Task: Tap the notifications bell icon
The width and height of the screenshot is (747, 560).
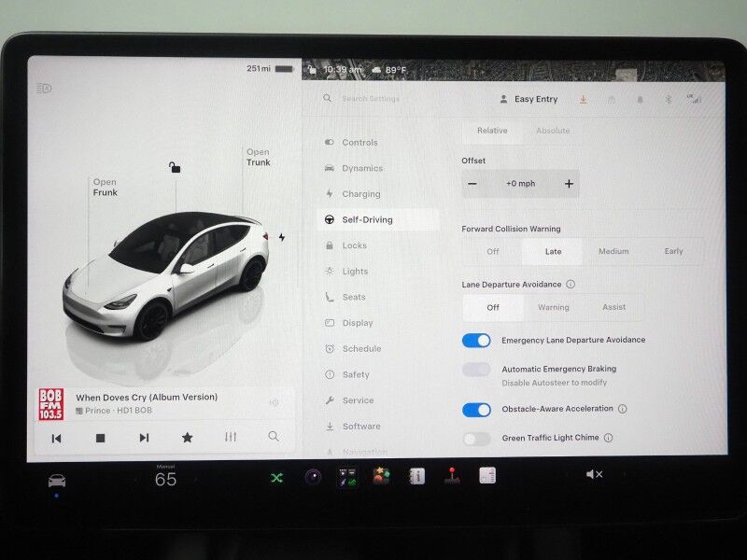Action: pyautogui.click(x=641, y=100)
